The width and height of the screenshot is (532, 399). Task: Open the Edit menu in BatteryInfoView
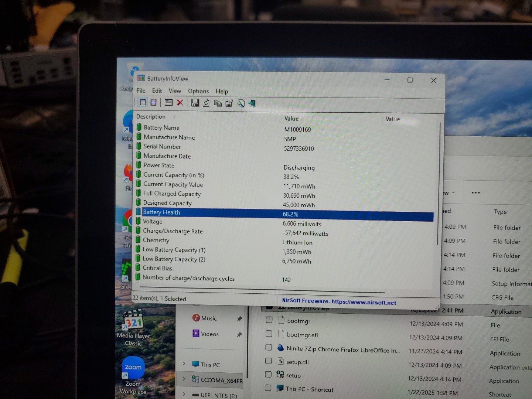tap(157, 91)
